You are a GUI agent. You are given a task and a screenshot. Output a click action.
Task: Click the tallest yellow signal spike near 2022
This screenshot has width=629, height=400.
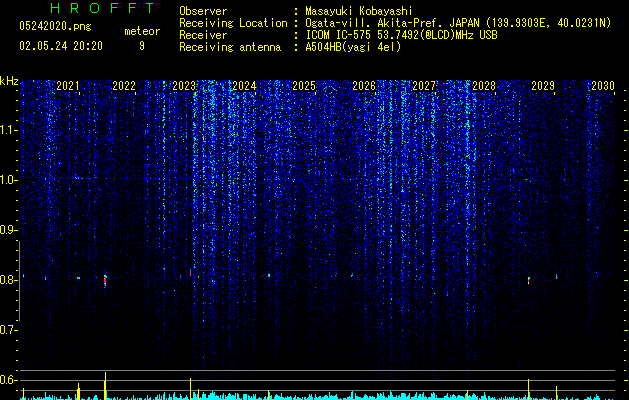[105, 386]
